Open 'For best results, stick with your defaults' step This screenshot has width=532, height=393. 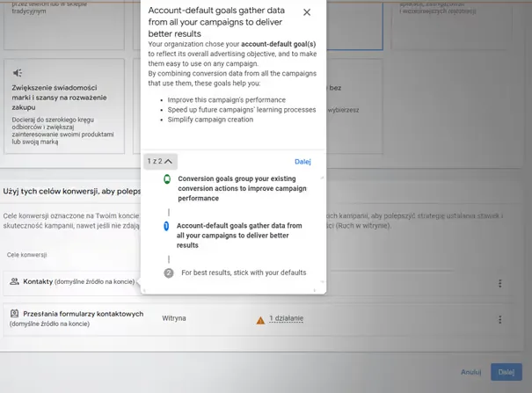tap(244, 273)
